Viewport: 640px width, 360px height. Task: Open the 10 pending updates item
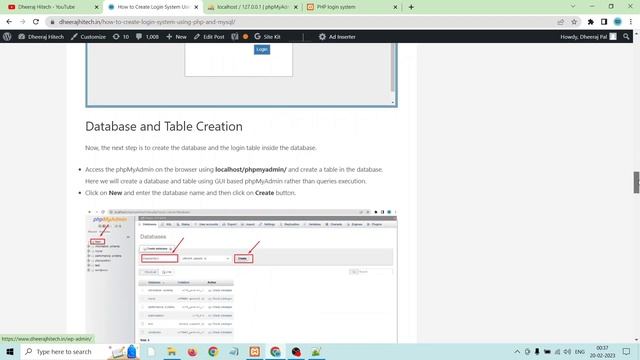[121, 37]
